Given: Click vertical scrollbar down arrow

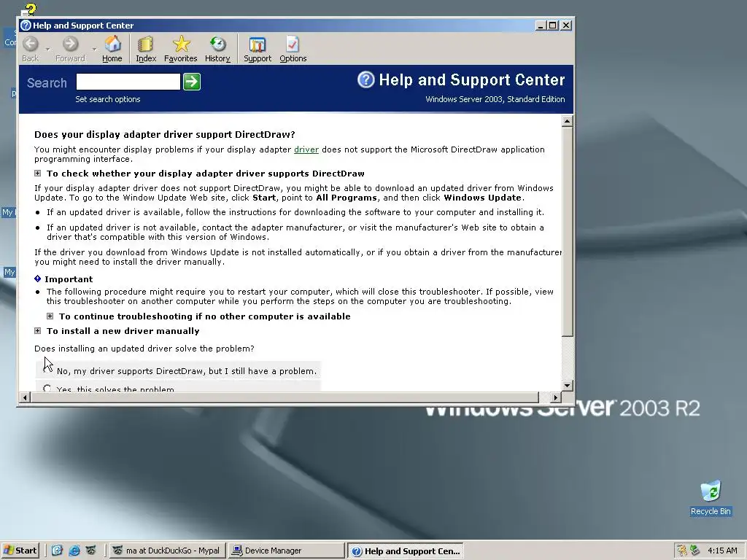Looking at the screenshot, I should [567, 385].
